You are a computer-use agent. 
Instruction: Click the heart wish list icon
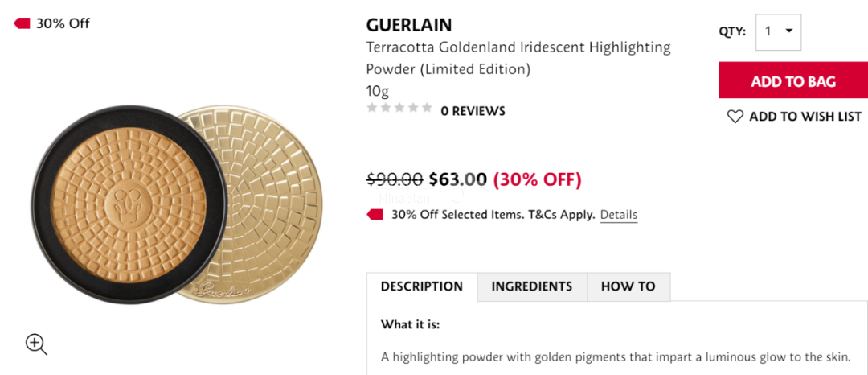point(735,117)
